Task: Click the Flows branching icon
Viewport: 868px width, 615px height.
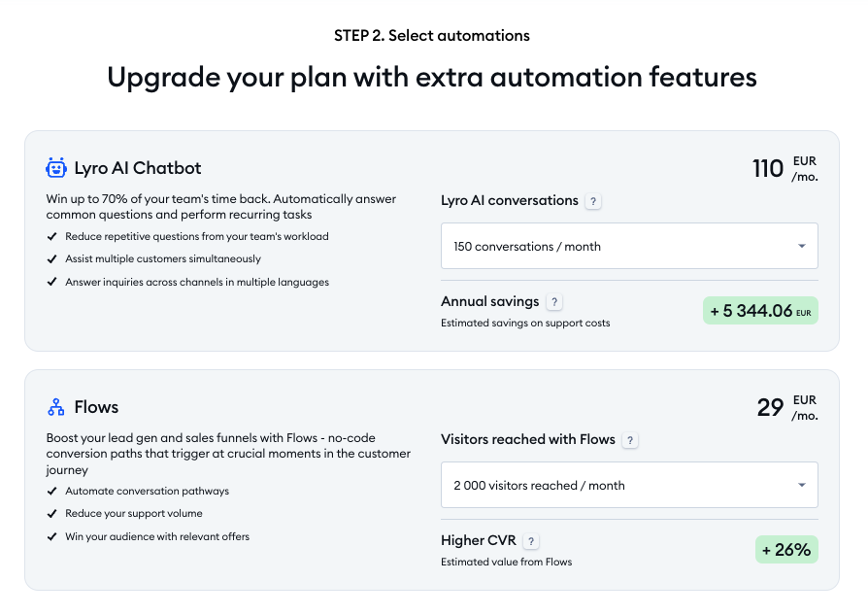Action: point(54,406)
